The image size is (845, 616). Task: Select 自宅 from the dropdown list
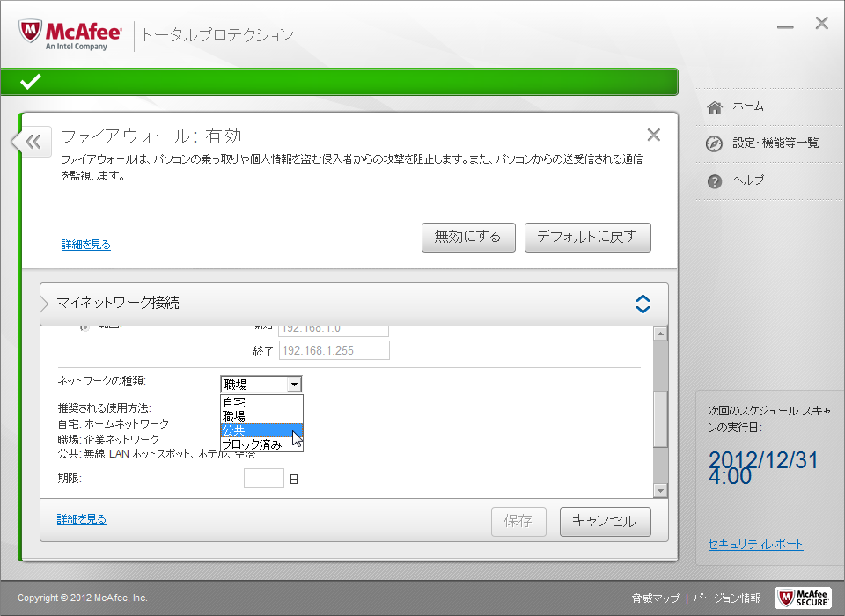click(262, 402)
